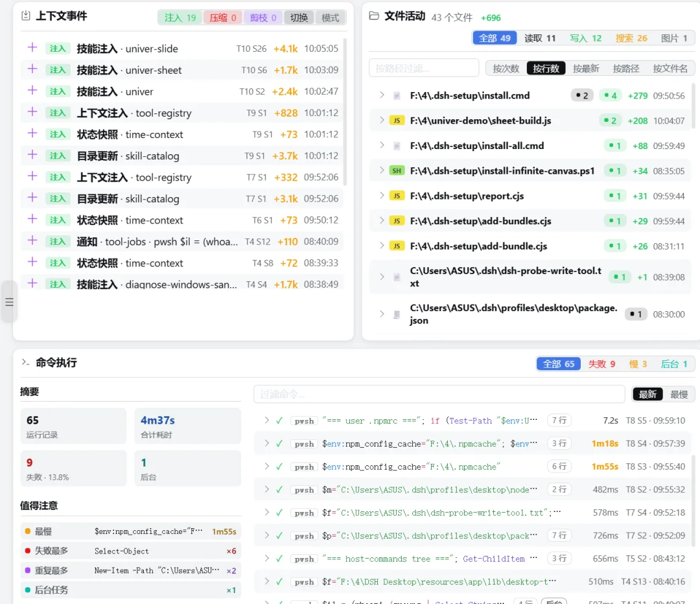Click the plus icon beside univer-slide event
Viewport: 700px width, 604px height.
click(x=32, y=47)
